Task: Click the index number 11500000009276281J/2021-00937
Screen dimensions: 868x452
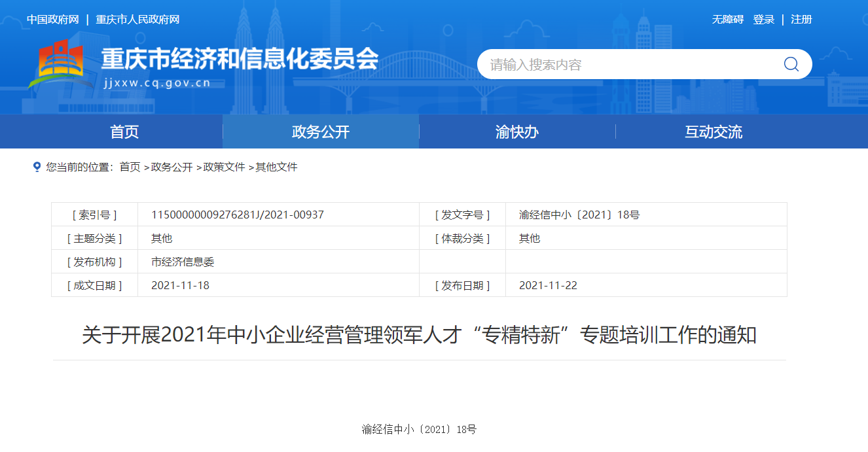Action: [237, 215]
